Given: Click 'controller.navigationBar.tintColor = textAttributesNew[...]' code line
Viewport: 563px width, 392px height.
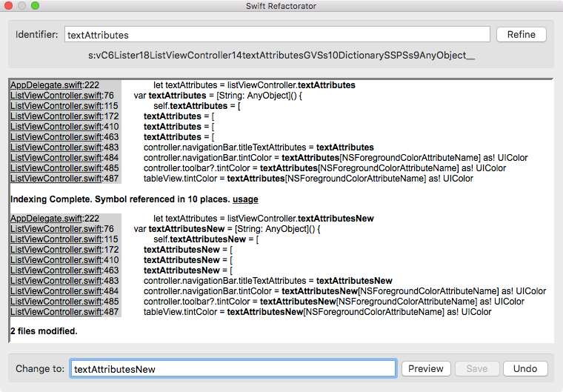Looking at the screenshot, I should [x=344, y=291].
